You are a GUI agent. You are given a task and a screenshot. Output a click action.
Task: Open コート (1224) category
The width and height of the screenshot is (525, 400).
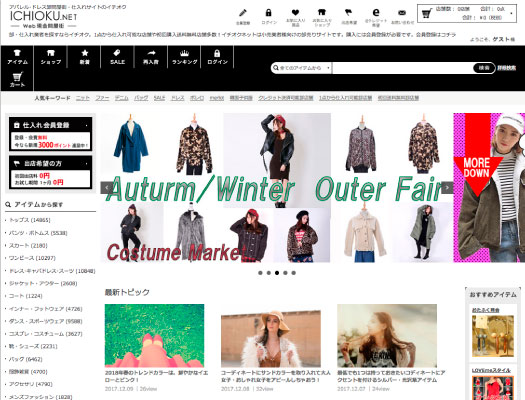(25, 296)
